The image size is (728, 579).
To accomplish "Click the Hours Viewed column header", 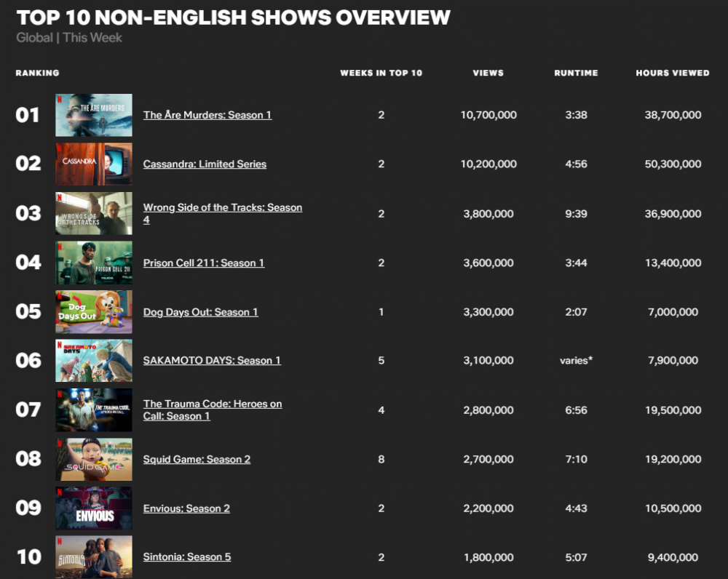I will pos(672,73).
